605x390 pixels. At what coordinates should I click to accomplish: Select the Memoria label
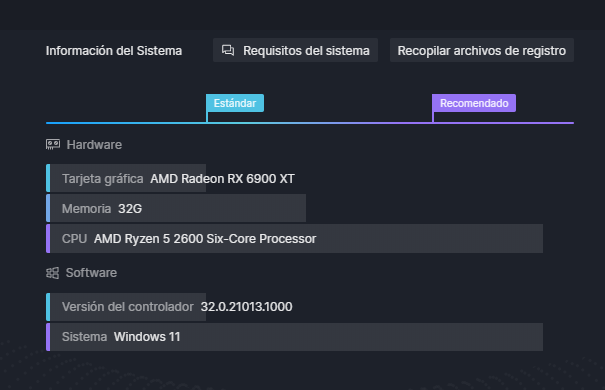coord(86,209)
